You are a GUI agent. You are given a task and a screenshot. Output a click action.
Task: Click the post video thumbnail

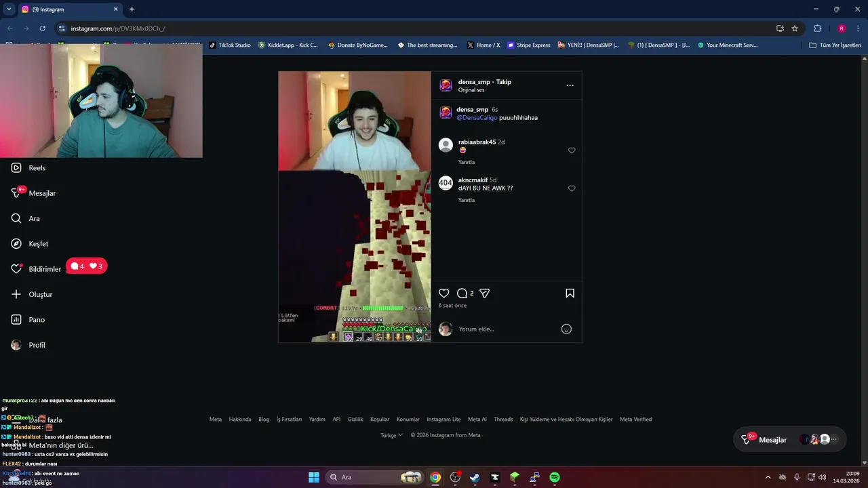pos(354,207)
